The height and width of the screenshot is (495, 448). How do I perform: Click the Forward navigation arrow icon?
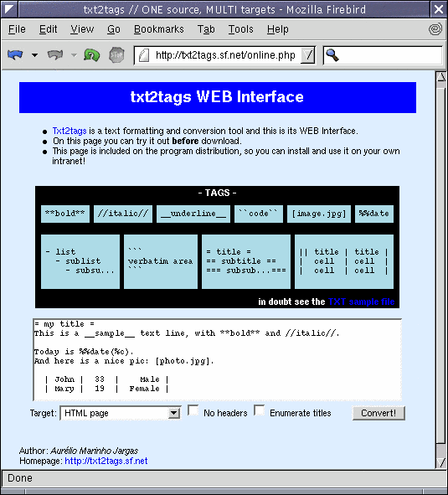[55, 55]
